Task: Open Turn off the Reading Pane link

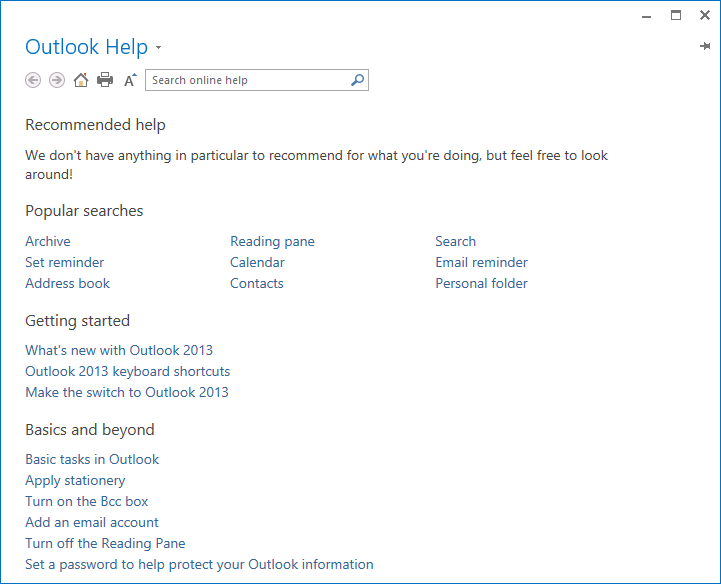Action: 105,544
